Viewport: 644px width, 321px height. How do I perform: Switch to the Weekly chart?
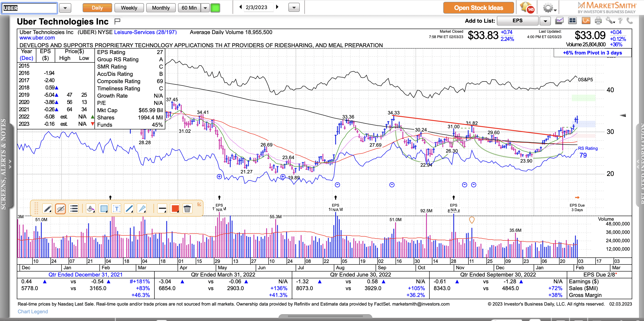(x=129, y=8)
